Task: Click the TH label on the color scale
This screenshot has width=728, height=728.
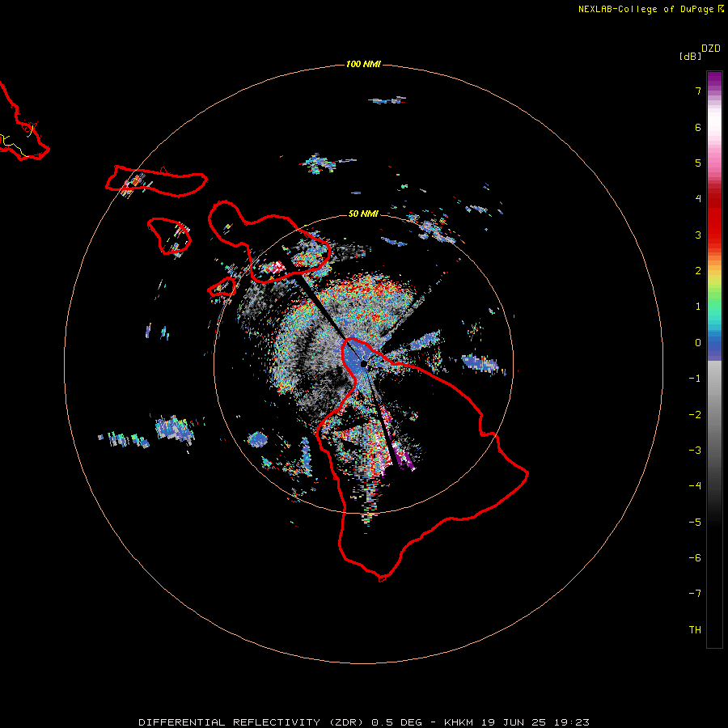Action: pyautogui.click(x=695, y=630)
